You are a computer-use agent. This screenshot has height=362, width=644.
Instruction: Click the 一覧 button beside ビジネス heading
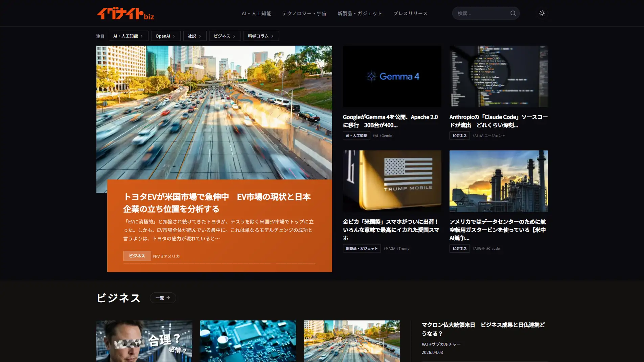[163, 298]
